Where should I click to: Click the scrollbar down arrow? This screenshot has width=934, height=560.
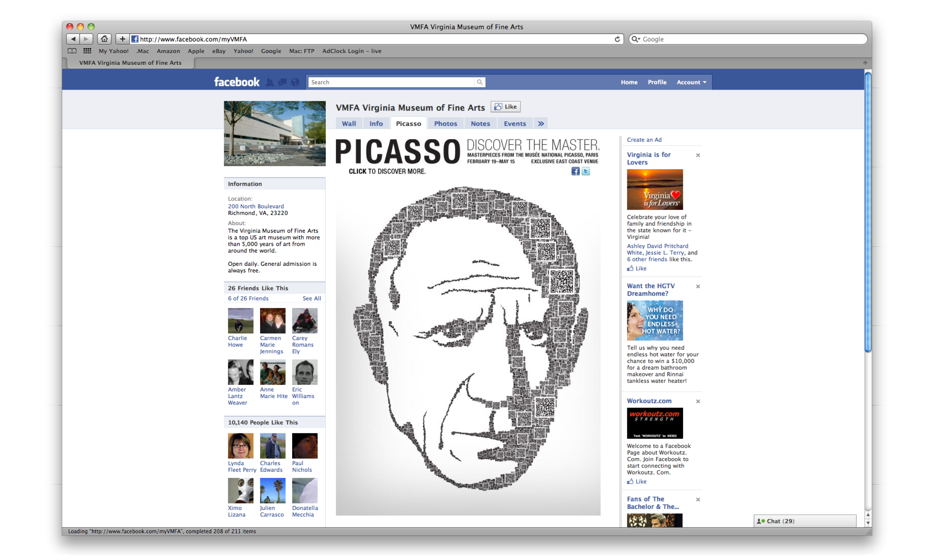[x=868, y=523]
